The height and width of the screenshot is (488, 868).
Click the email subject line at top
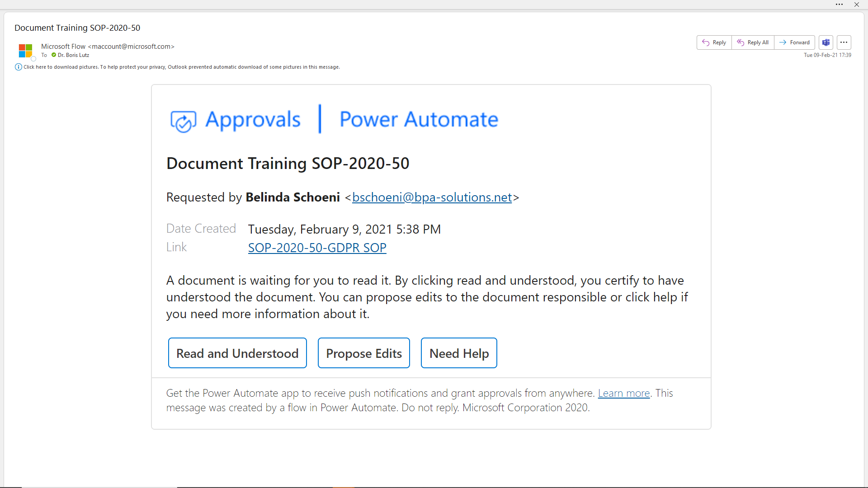[x=77, y=28]
